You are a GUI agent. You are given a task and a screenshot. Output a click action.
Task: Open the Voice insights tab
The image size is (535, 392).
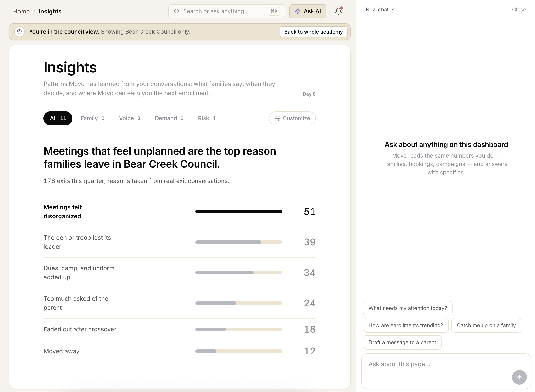point(130,118)
